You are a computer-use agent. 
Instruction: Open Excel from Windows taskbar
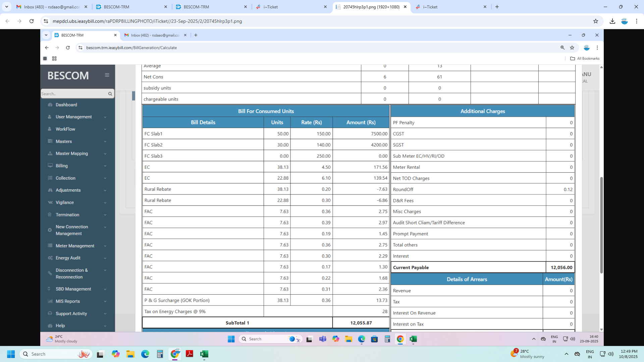coord(204,354)
